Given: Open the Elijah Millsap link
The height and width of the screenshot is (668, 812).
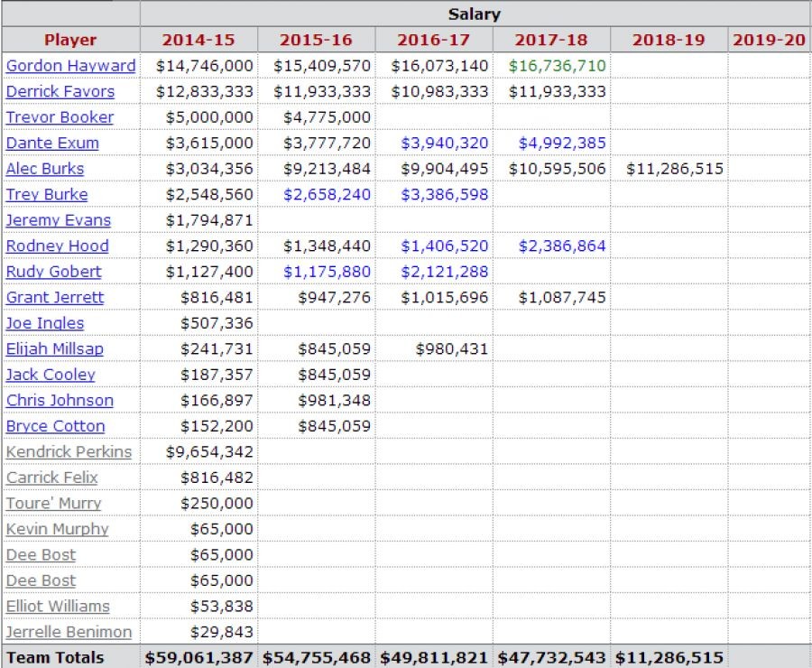Looking at the screenshot, I should pyautogui.click(x=55, y=348).
